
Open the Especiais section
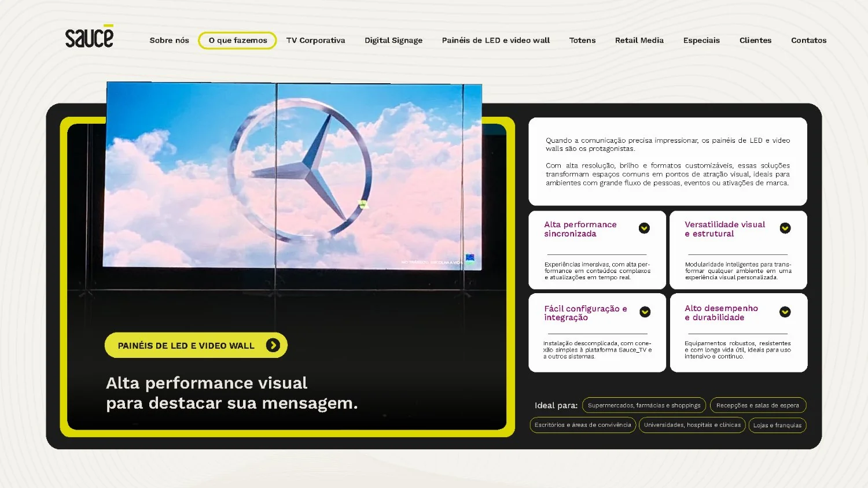tap(701, 40)
